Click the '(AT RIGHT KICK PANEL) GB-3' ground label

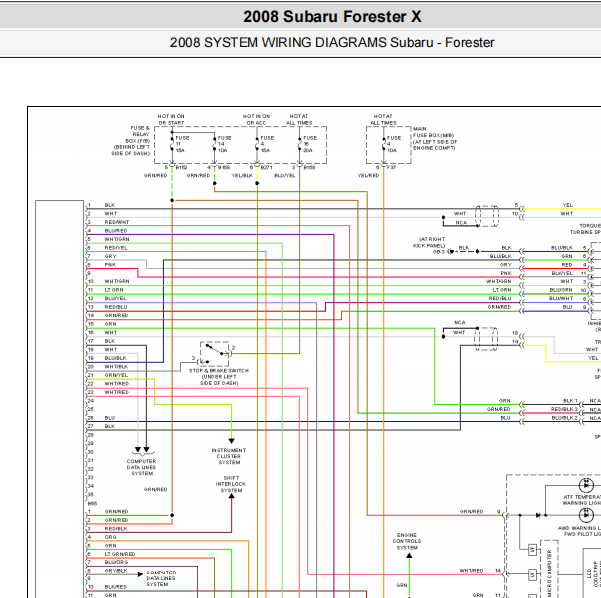pyautogui.click(x=429, y=245)
